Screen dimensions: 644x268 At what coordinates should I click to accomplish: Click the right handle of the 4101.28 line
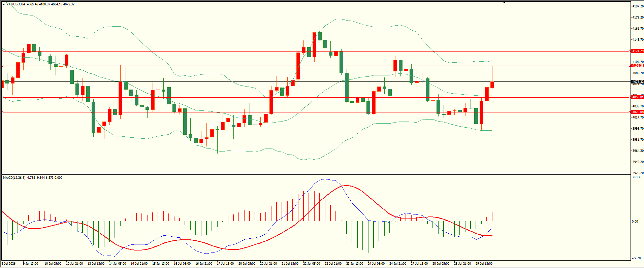(x=630, y=66)
